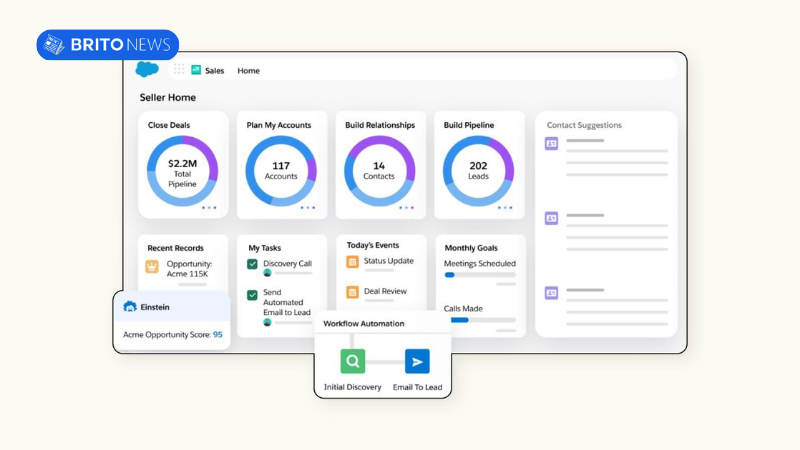This screenshot has width=800, height=450.
Task: Click the calendar icon beside Deal Review
Action: 353,292
